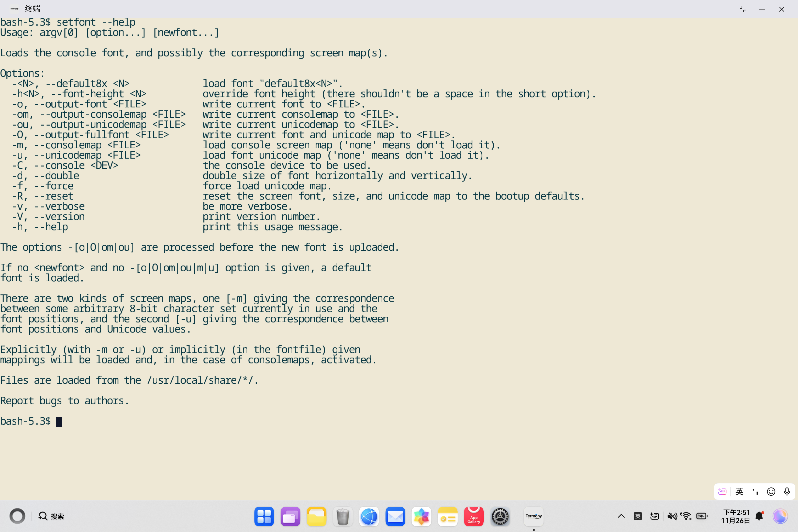Click the microphone voice input icon
This screenshot has height=532, width=798.
pos(787,491)
